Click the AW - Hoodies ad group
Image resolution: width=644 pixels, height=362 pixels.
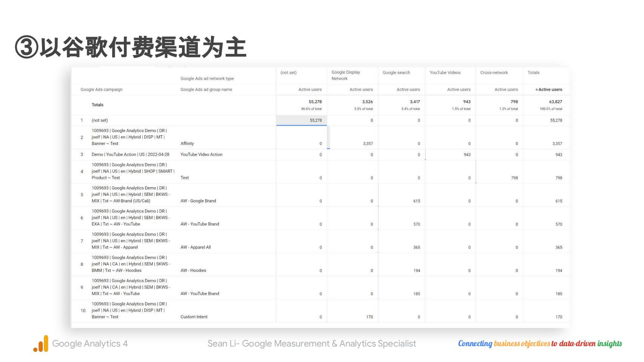point(193,271)
